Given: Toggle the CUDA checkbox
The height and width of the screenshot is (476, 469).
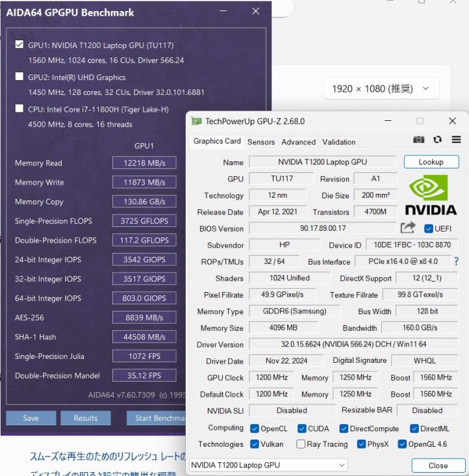Looking at the screenshot, I should [x=301, y=429].
